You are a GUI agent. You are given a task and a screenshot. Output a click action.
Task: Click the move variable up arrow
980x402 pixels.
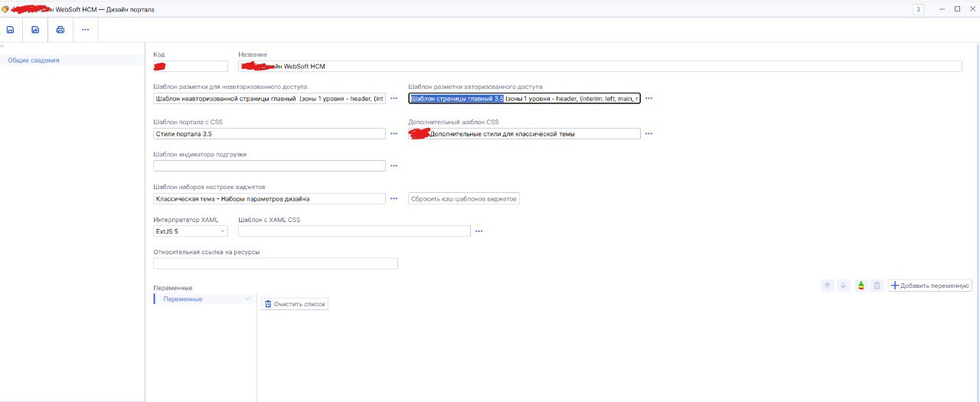pos(827,286)
